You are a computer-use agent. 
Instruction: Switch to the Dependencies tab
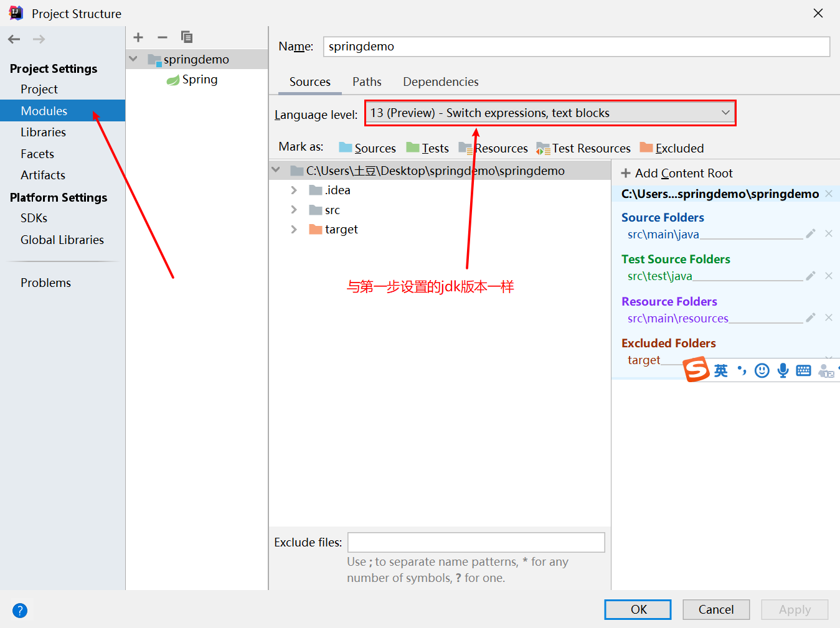[440, 82]
